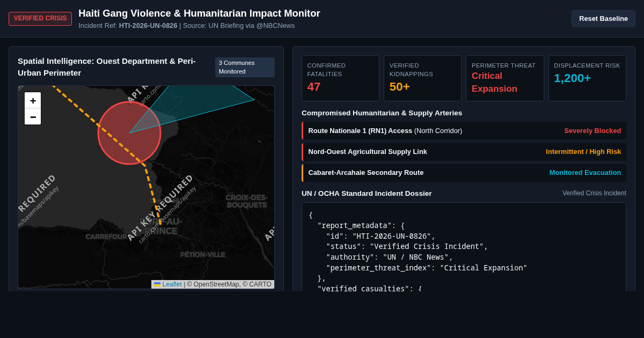
Task: Click the Compromised Humanitarian & Supply Arteries heading
Action: click(382, 113)
